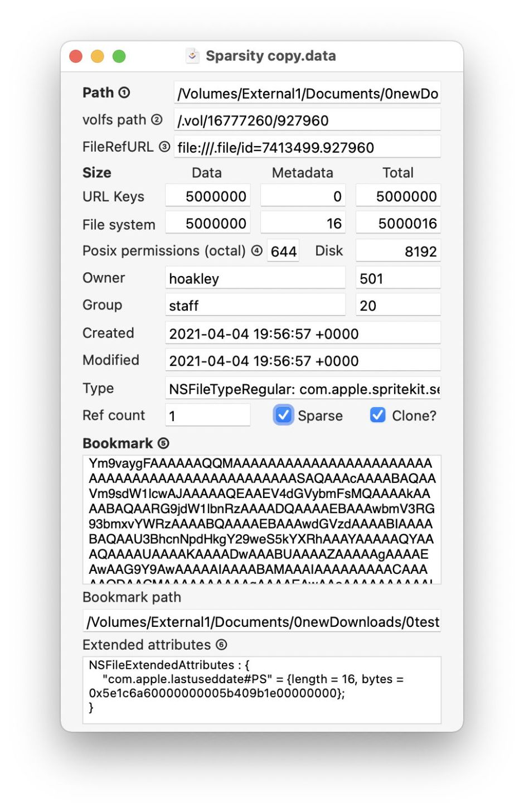
Task: Click the circled 4 icon beside Posix permissions
Action: coord(256,251)
